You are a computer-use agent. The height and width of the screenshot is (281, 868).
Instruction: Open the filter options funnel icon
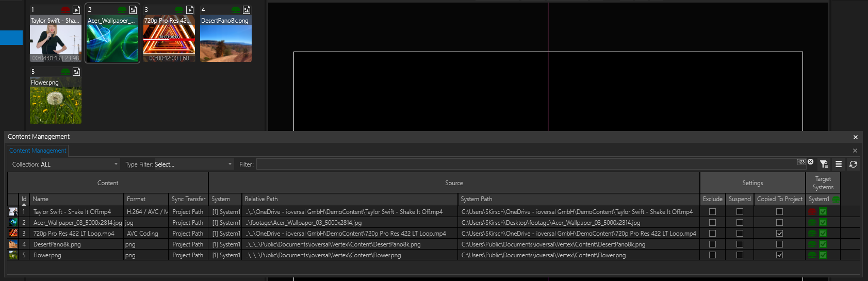(x=824, y=164)
